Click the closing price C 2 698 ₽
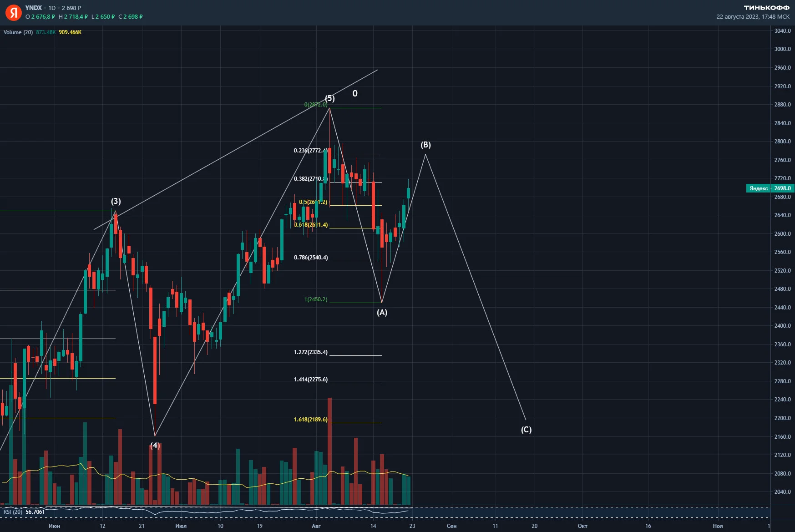Screen dimensions: 795x532 (131, 17)
